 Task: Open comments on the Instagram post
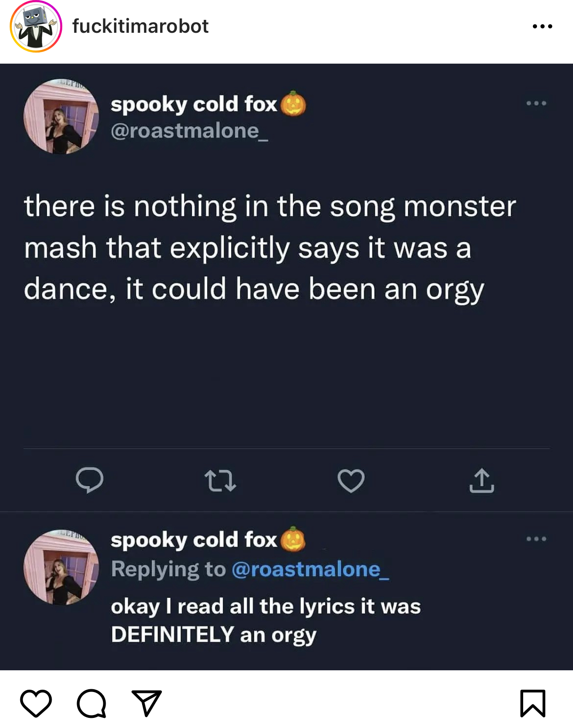click(x=91, y=703)
